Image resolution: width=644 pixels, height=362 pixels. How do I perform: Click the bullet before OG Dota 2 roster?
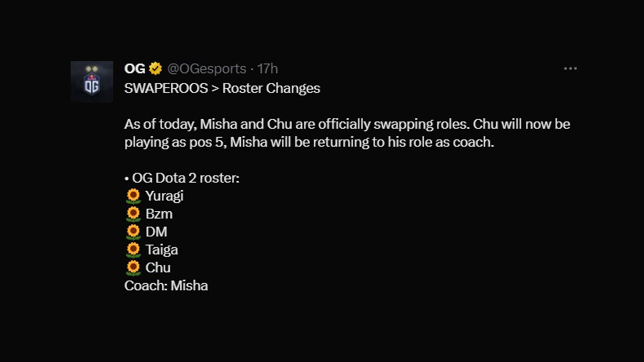point(126,178)
